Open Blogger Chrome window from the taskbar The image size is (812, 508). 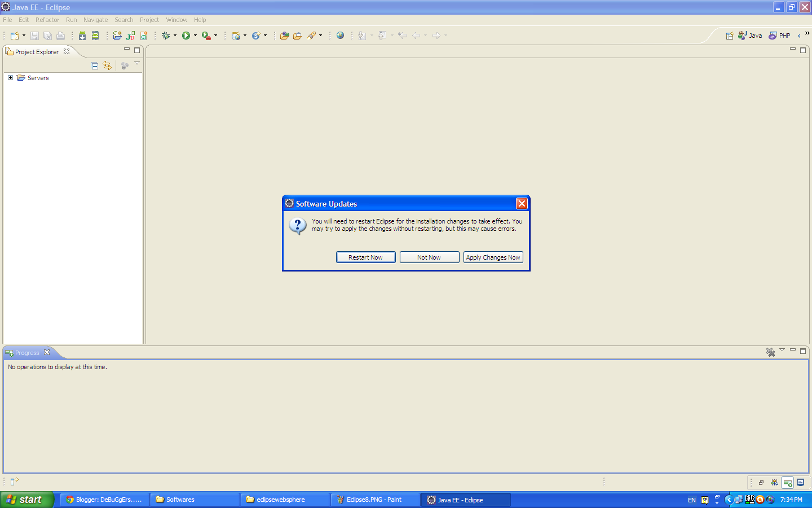tap(104, 500)
